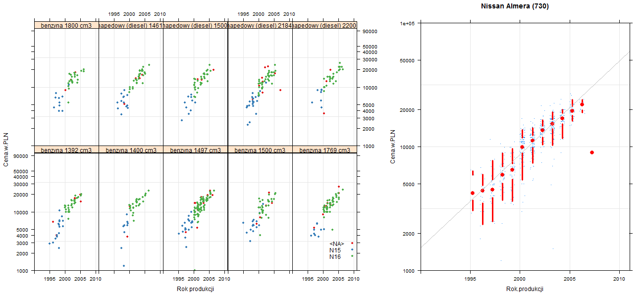Select the 'napedowy (diesel) 1500' panel strip

click(x=195, y=25)
